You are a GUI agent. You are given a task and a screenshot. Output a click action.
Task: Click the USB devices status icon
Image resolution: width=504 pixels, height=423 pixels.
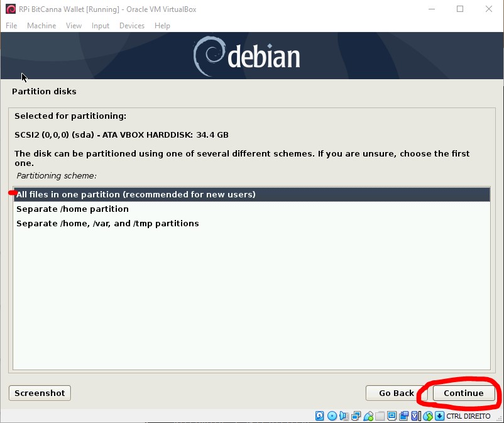pyautogui.click(x=368, y=416)
